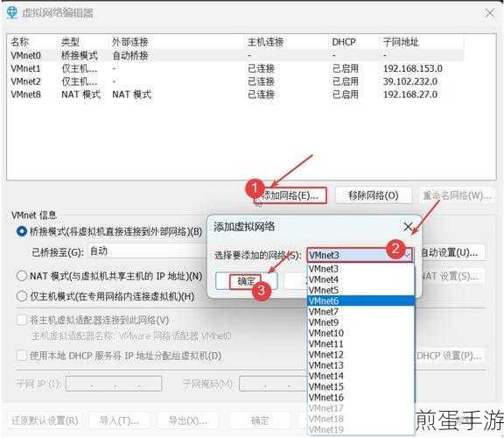This screenshot has height=438, width=504.
Task: Click 移除网络(O) button
Action: [x=374, y=195]
